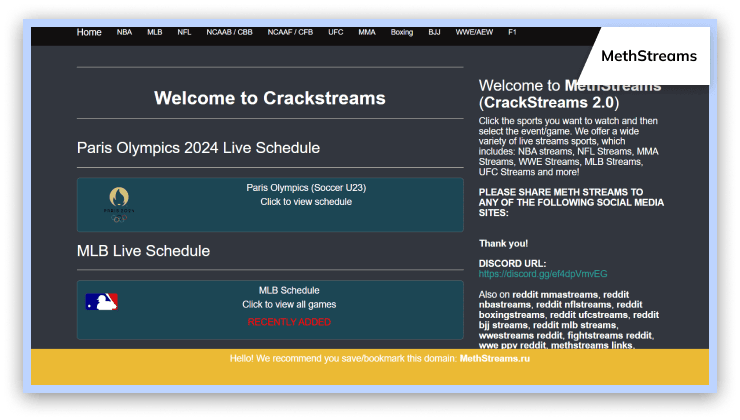
Task: Open the MLB nav link
Action: [x=154, y=32]
